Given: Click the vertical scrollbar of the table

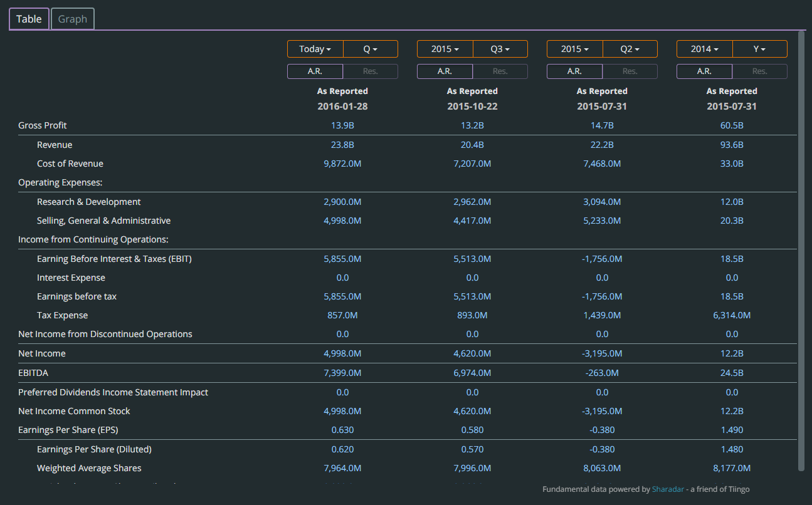Looking at the screenshot, I should [x=801, y=251].
